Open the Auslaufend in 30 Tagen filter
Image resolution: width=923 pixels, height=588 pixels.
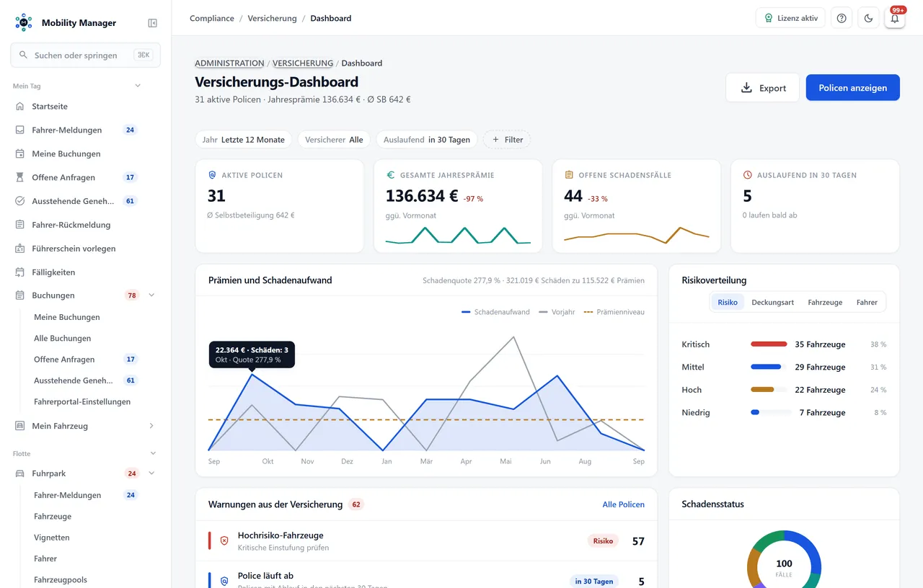point(427,140)
